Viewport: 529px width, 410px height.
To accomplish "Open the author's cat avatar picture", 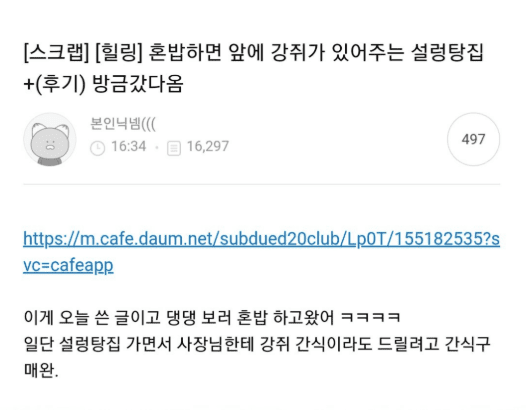I will [50, 139].
